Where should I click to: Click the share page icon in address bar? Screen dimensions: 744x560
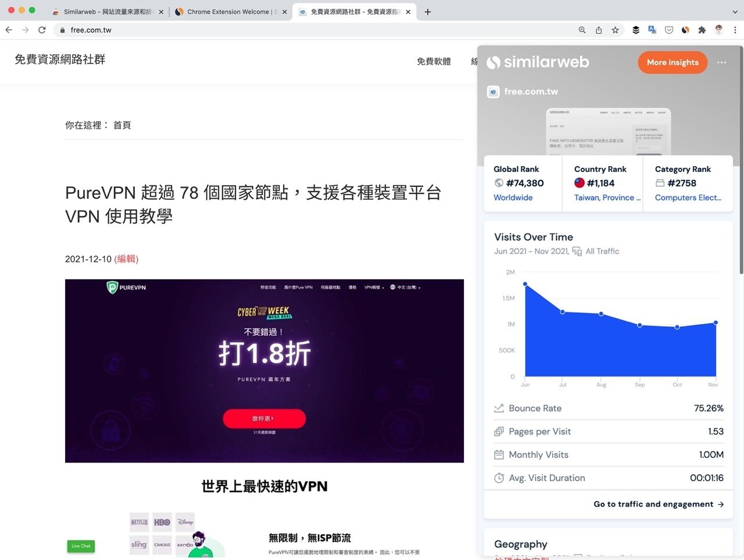pyautogui.click(x=599, y=30)
